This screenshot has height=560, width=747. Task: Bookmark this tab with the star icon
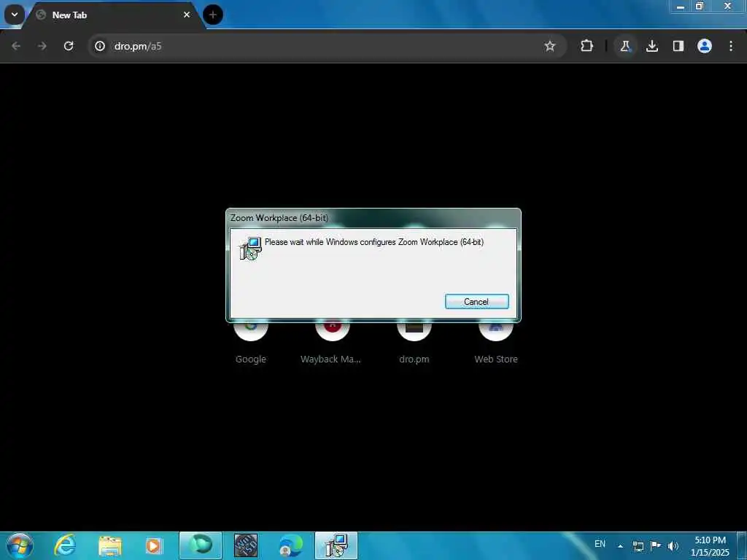click(550, 46)
